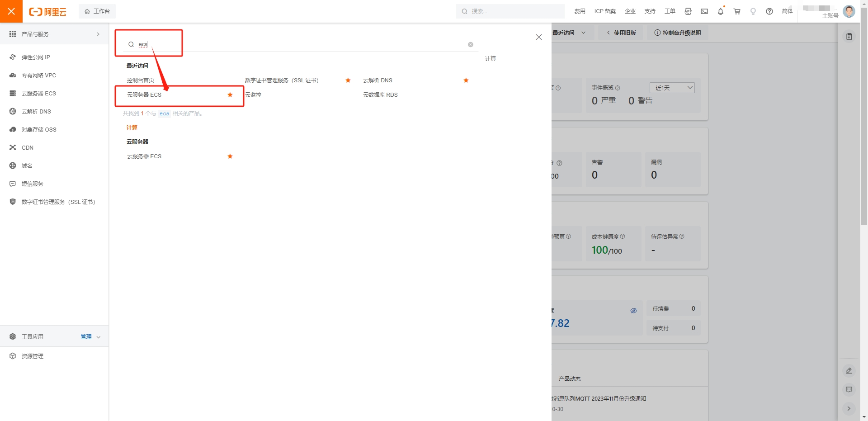Toggle star on ECS search result

[x=230, y=156]
